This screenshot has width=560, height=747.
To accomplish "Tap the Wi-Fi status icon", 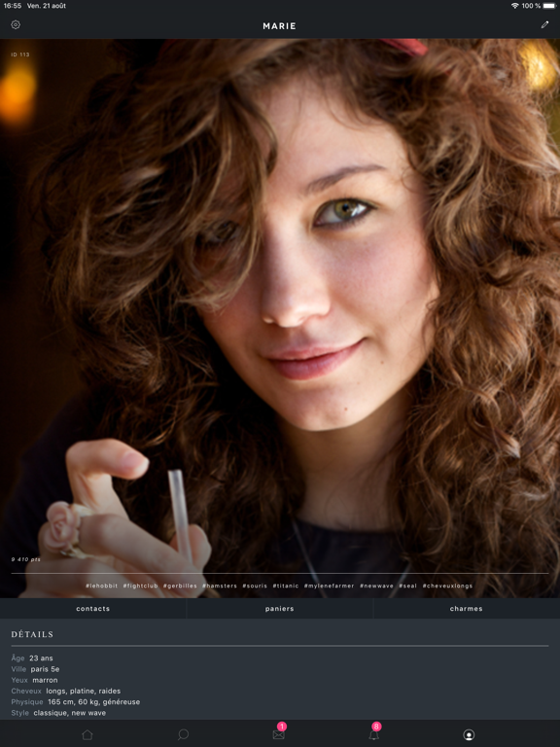I will (514, 6).
